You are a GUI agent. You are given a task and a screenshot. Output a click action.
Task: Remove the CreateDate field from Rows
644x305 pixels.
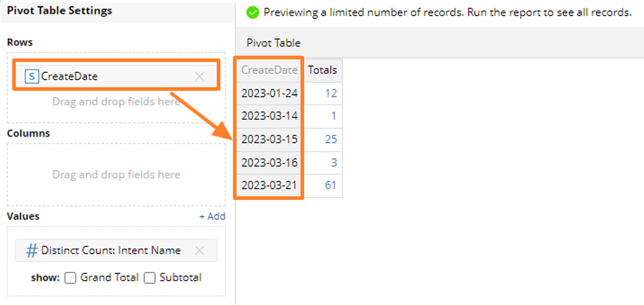click(200, 76)
